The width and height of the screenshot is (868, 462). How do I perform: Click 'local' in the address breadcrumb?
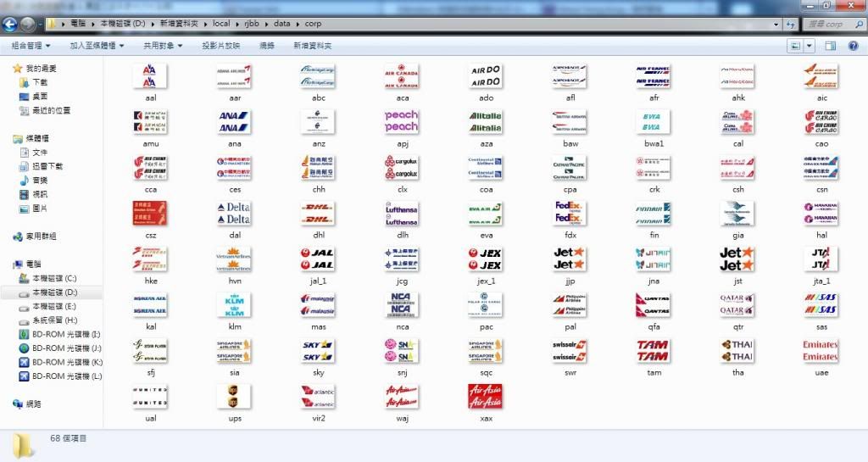click(221, 24)
